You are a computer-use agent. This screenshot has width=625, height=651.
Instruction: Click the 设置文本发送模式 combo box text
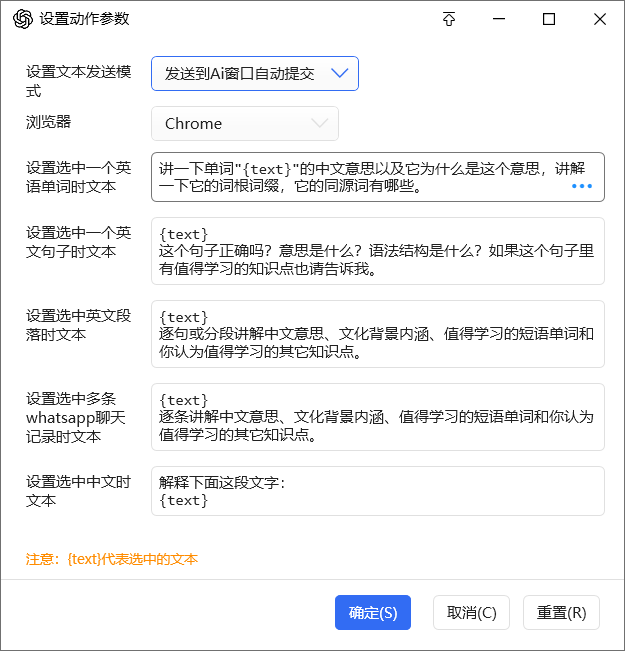239,73
